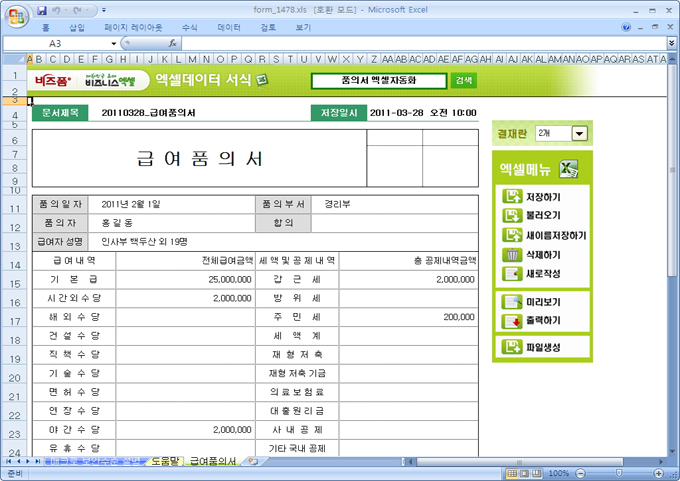Click the Undo icon in quick access toolbar
This screenshot has width=680, height=481.
[x=56, y=10]
